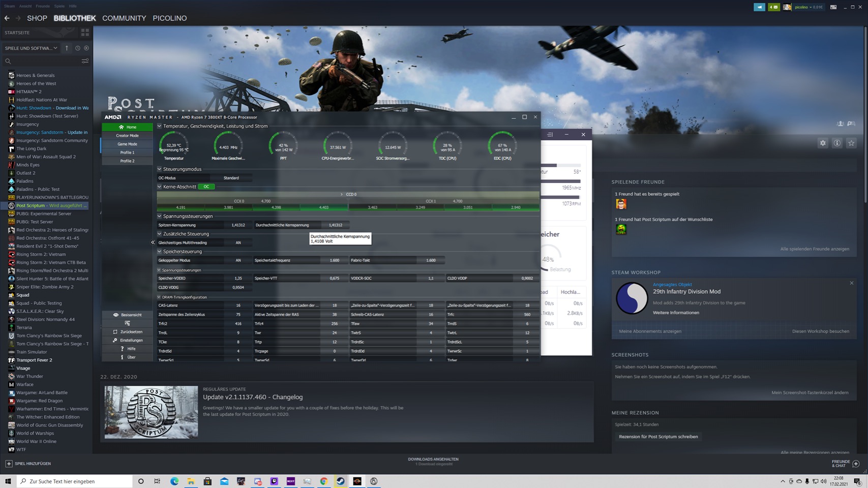Go back with the Steam back arrow
868x488 pixels.
click(7, 18)
